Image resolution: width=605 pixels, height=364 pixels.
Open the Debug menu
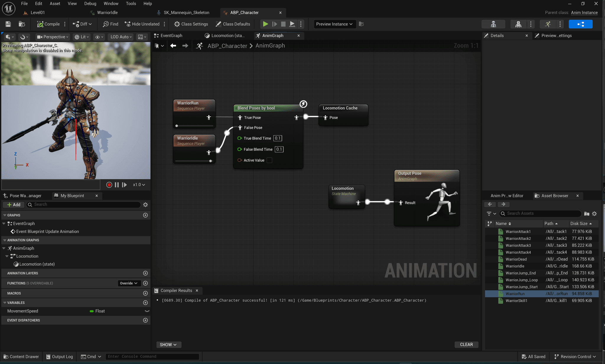[90, 4]
